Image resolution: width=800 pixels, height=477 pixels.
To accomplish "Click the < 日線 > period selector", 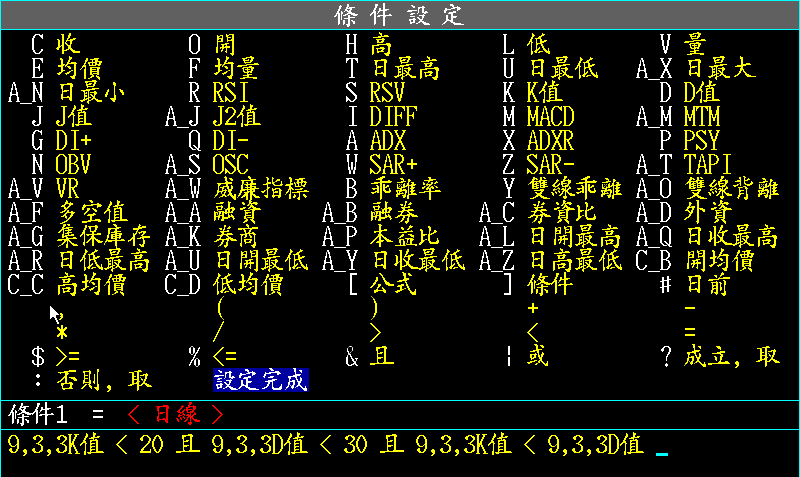I will tap(175, 413).
